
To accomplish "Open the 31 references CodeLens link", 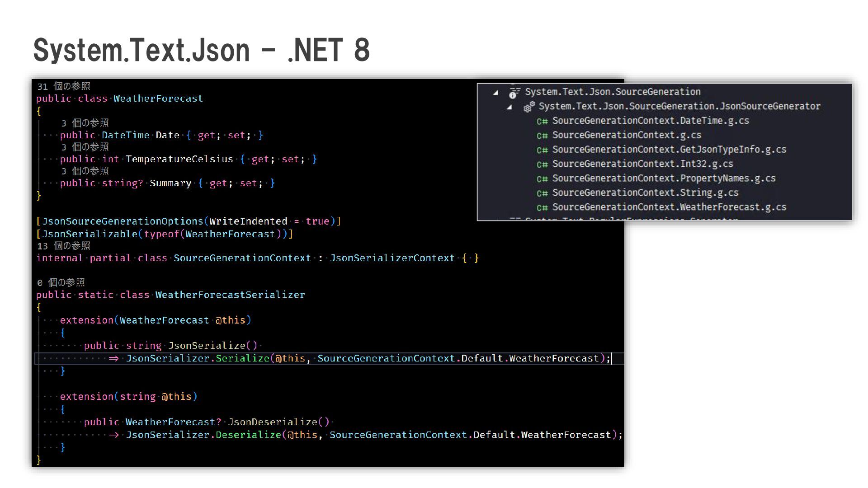I will [x=64, y=86].
